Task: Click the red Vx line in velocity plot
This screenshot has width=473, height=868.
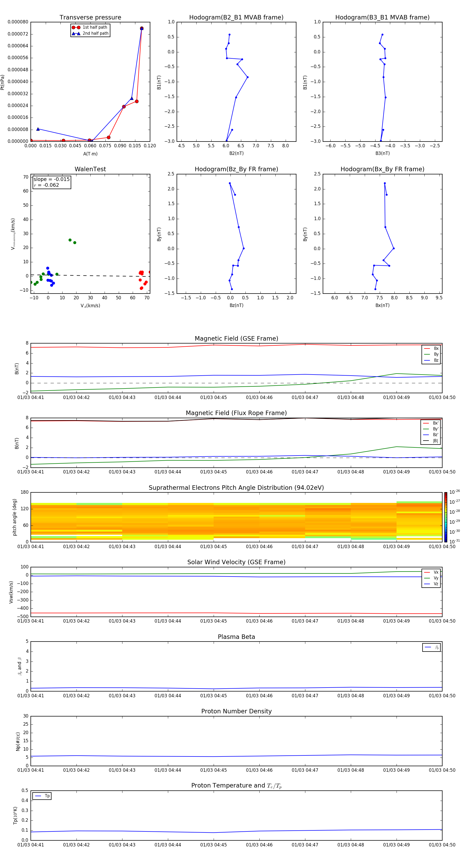Action: coord(236,613)
